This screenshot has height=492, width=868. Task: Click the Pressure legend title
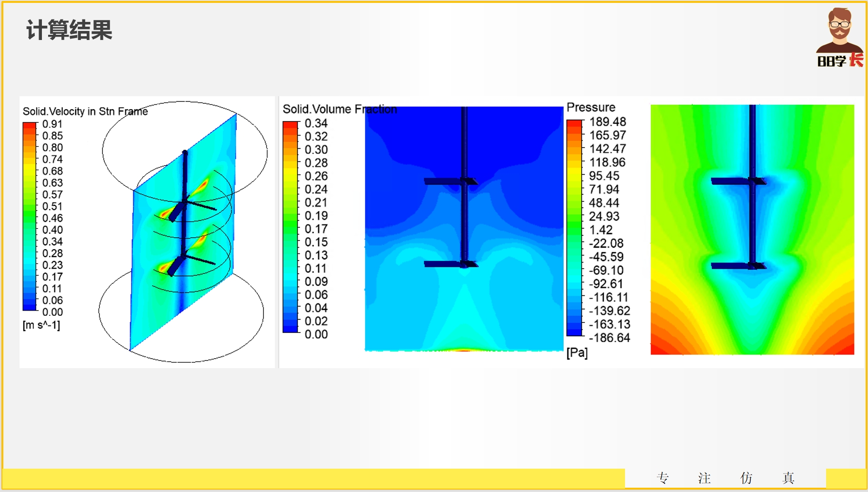[591, 108]
